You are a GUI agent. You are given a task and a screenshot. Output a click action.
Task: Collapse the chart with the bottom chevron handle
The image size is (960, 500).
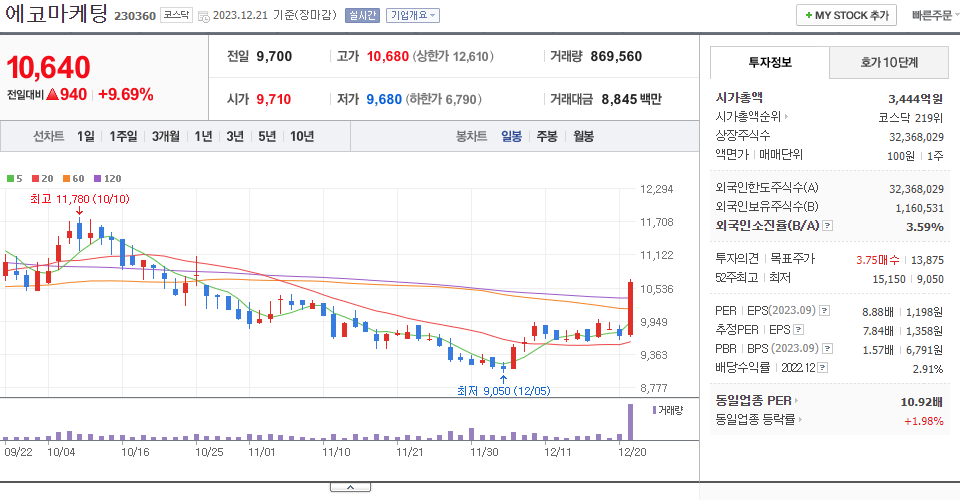pos(350,487)
